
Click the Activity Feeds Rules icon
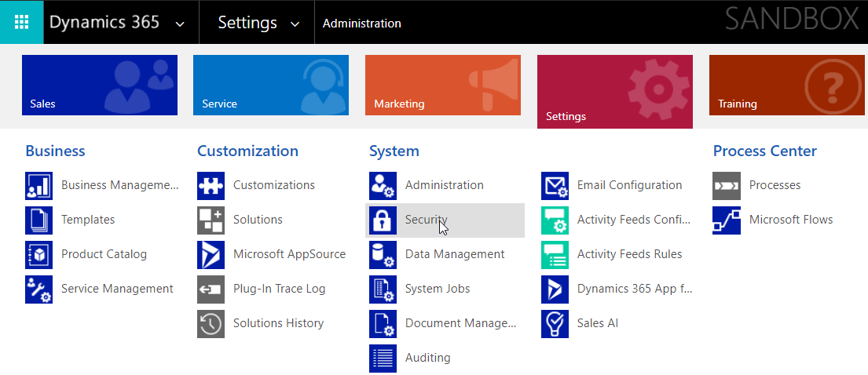pos(555,254)
